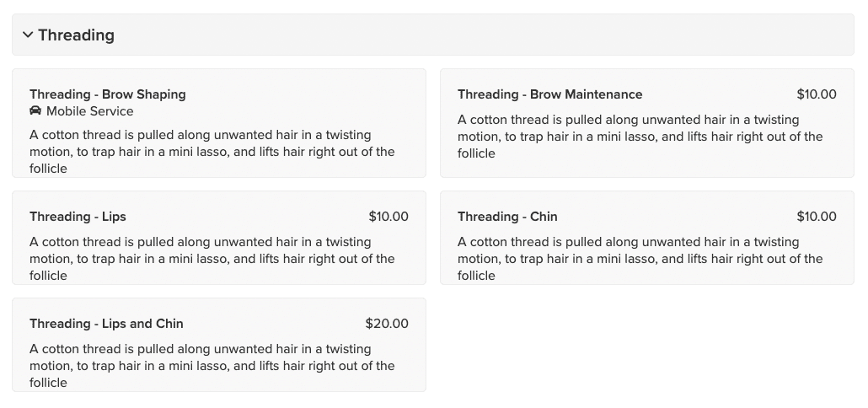Click the car icon for Mobile Service
Screen dimensions: 868x408
[35, 110]
